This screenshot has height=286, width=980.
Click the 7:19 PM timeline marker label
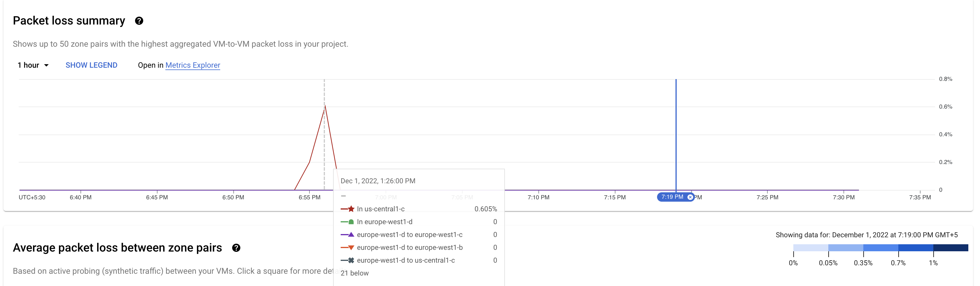tap(672, 197)
